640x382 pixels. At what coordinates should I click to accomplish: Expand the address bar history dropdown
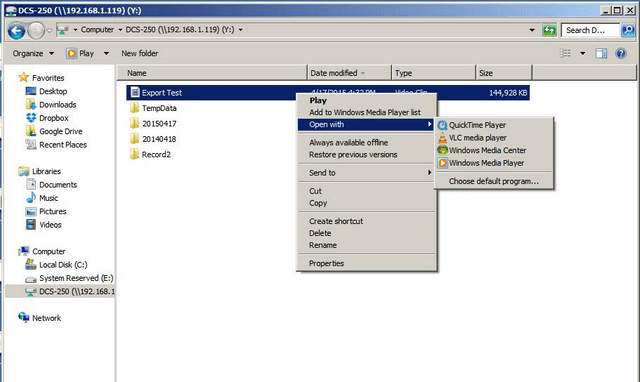pos(532,30)
